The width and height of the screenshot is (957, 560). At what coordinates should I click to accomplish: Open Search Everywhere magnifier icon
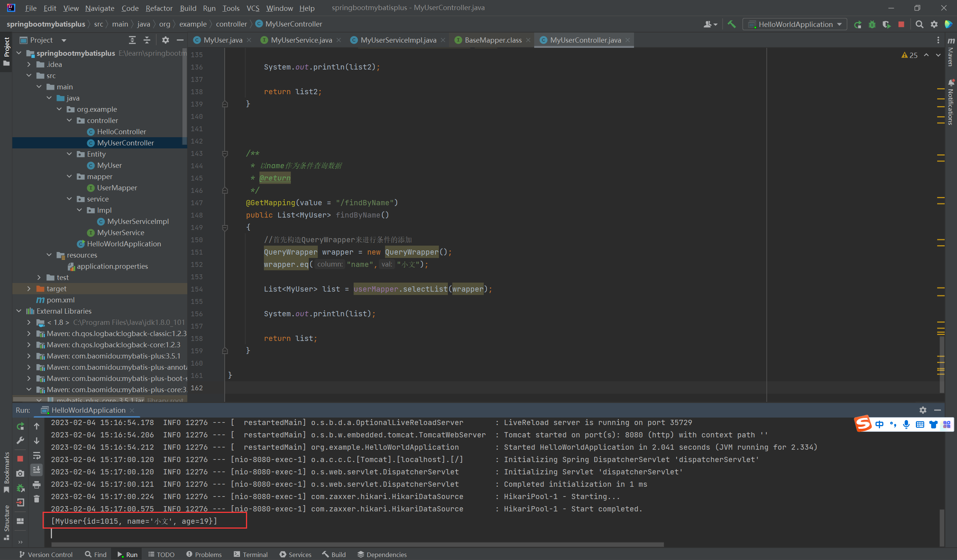pyautogui.click(x=919, y=25)
